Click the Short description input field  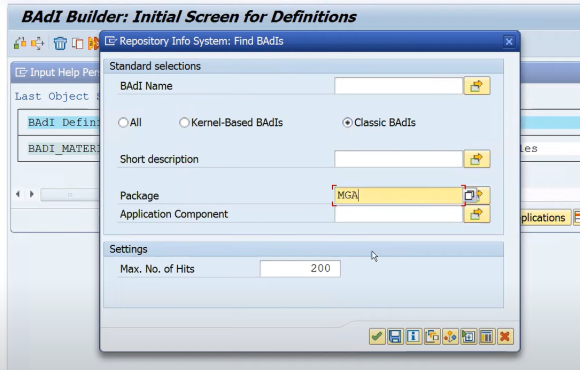[398, 159]
